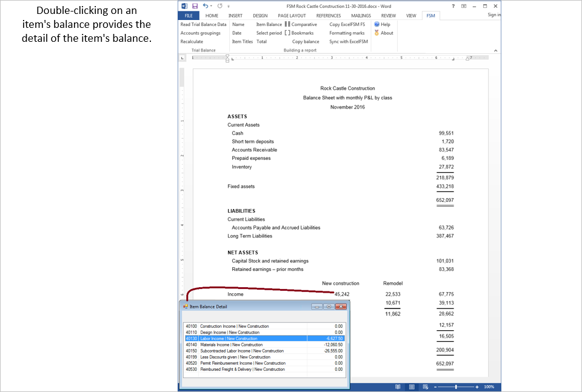The image size is (582, 392).
Task: Select row 40150 Subcontracted Labor Income
Action: pos(264,351)
